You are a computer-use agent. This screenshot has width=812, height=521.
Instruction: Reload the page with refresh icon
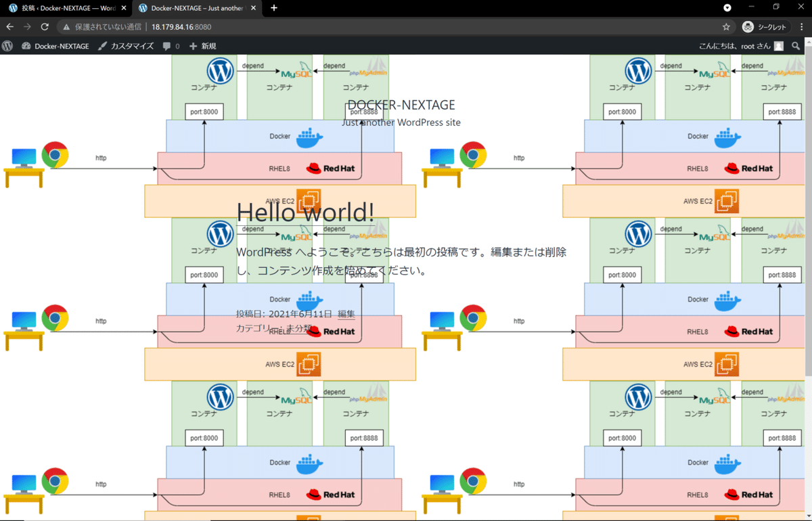pyautogui.click(x=45, y=27)
